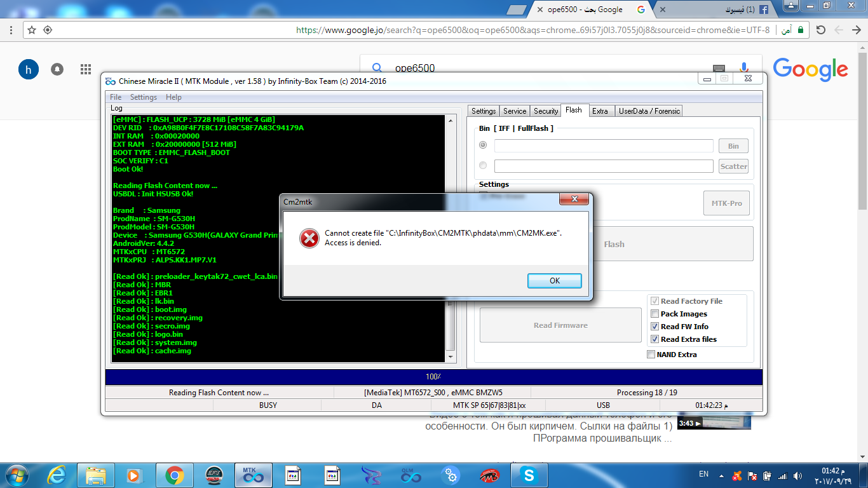Click the Bin browse button
Image resolution: width=868 pixels, height=488 pixels.
733,146
